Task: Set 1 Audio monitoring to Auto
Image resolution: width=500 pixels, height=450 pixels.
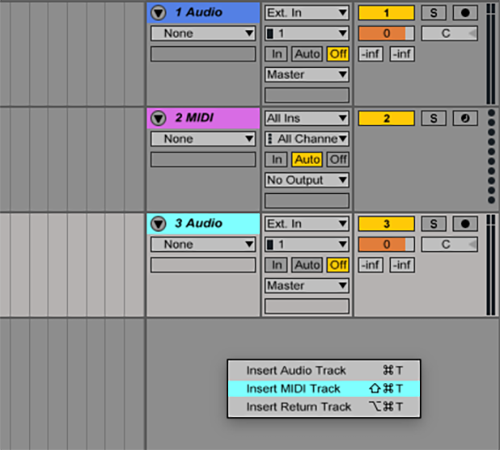Action: pos(307,54)
